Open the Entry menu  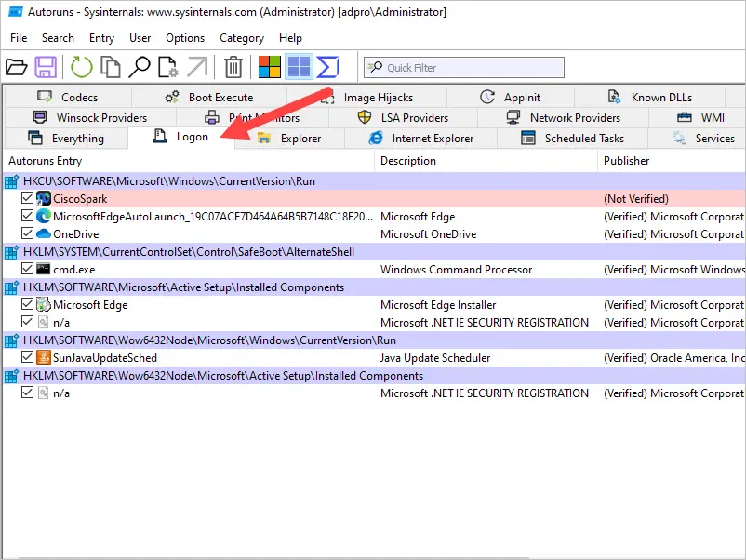(x=101, y=38)
